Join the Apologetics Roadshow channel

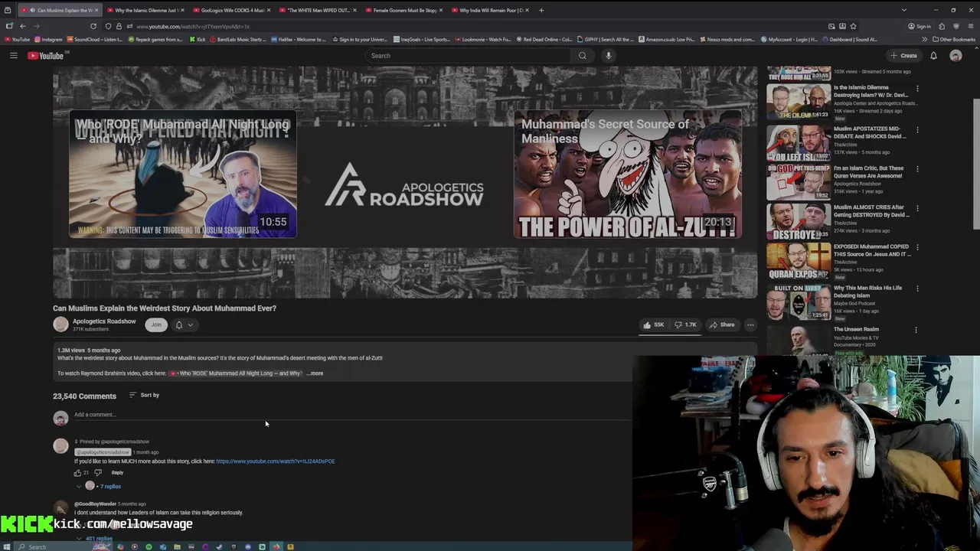(156, 324)
